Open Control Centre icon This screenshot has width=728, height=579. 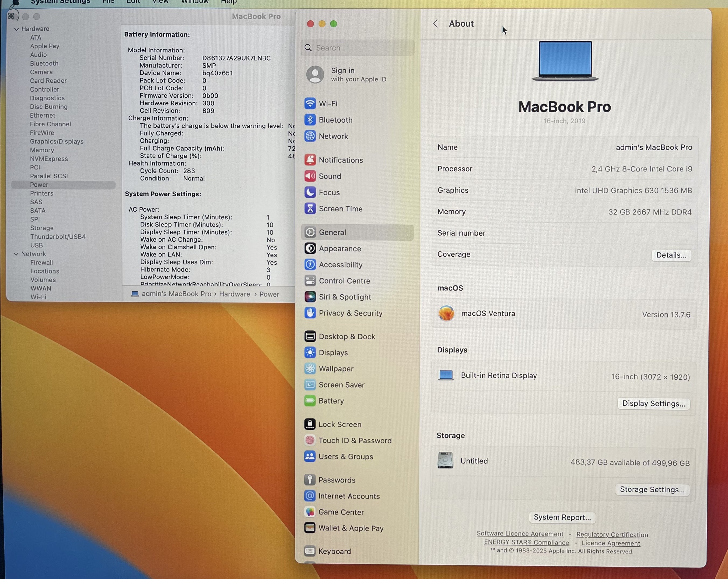point(310,281)
